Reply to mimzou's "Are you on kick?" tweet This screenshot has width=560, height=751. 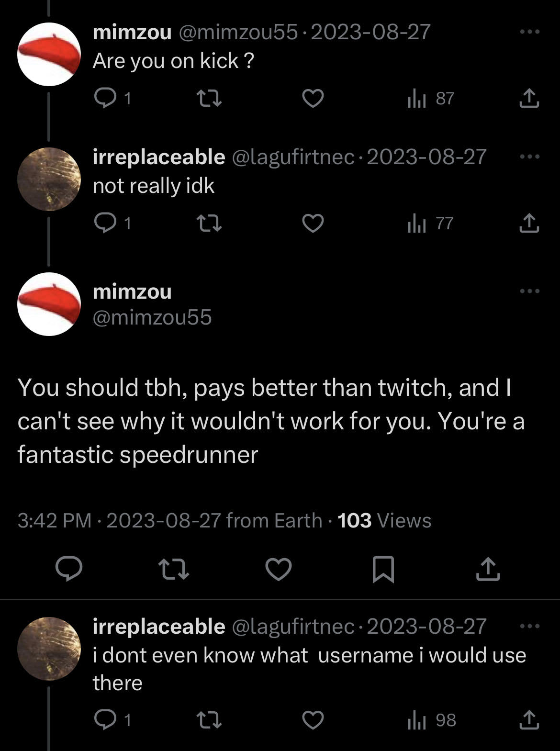(x=112, y=99)
